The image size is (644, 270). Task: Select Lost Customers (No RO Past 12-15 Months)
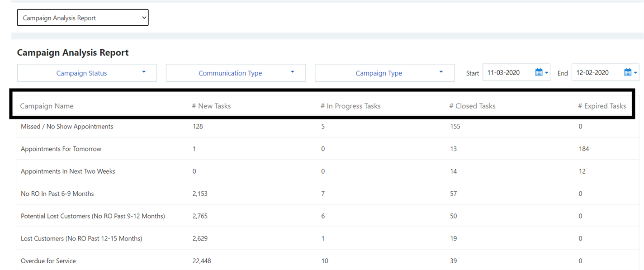(x=81, y=238)
